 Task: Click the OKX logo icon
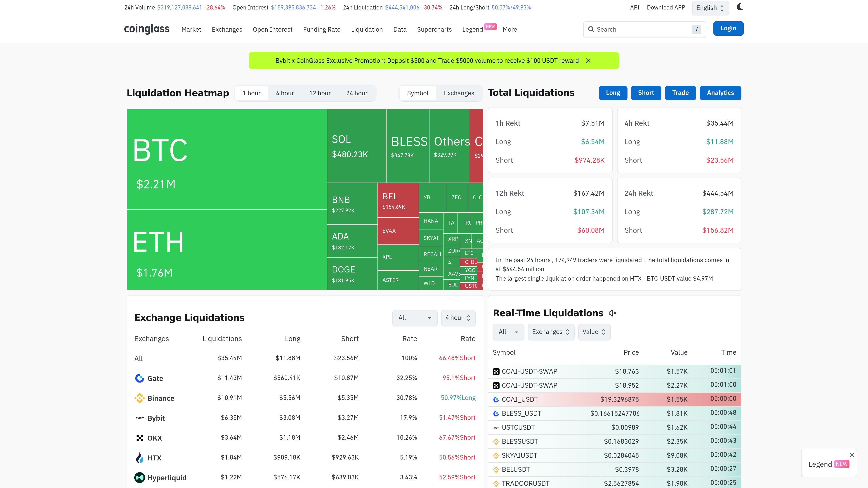(x=139, y=438)
